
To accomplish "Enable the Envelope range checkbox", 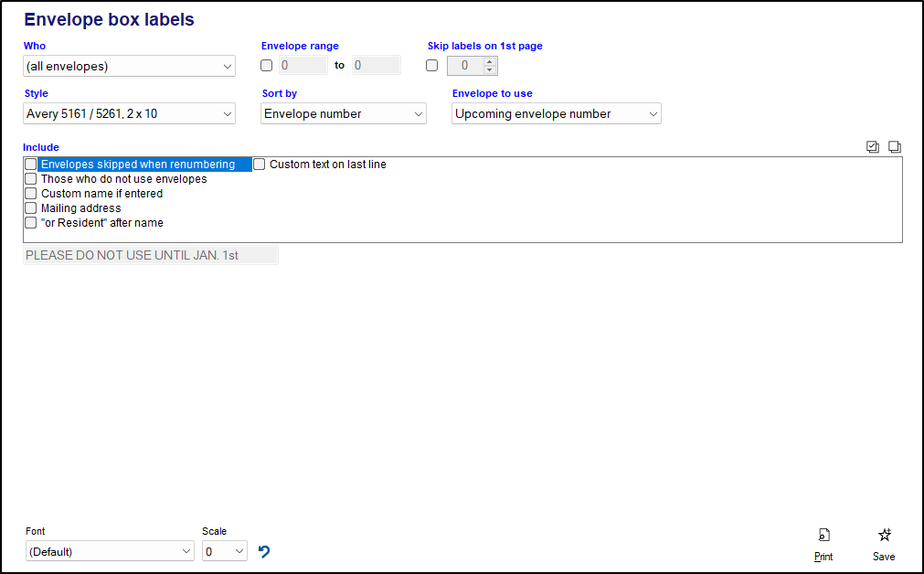I will pyautogui.click(x=267, y=66).
